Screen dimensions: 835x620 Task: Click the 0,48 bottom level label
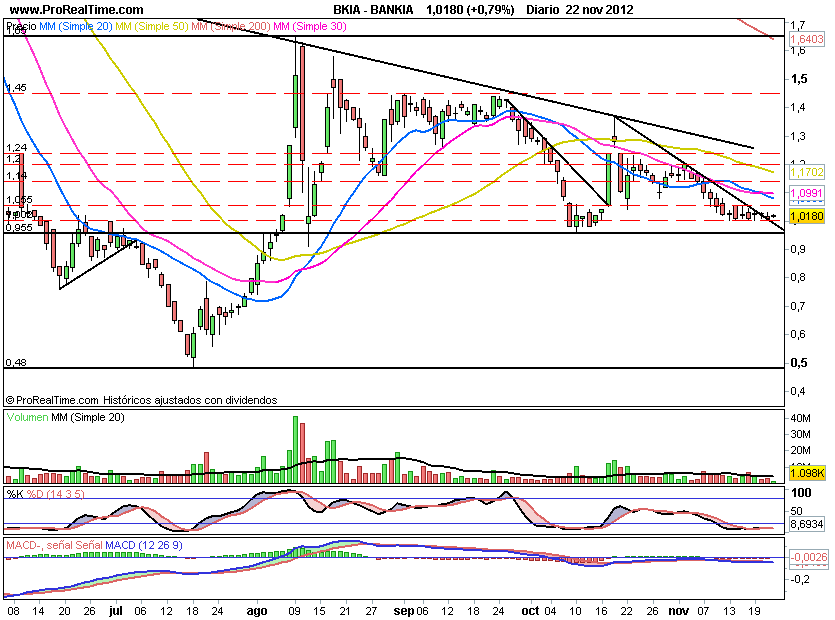(x=16, y=362)
